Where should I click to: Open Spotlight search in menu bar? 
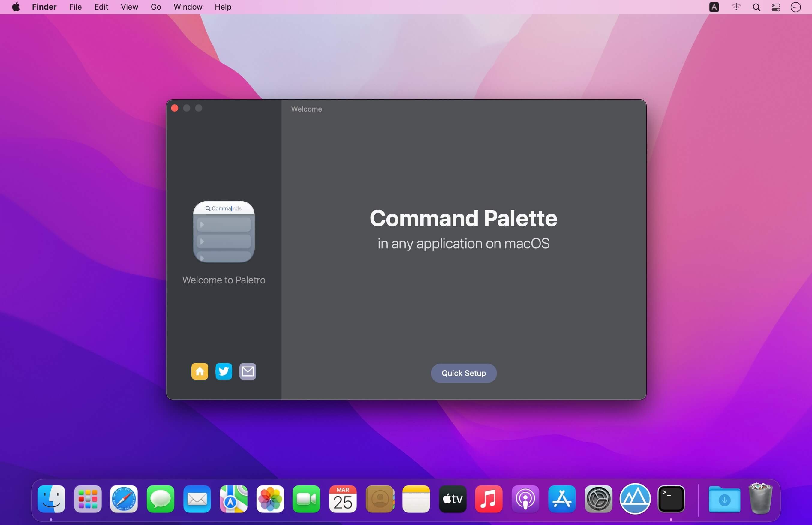pyautogui.click(x=756, y=7)
